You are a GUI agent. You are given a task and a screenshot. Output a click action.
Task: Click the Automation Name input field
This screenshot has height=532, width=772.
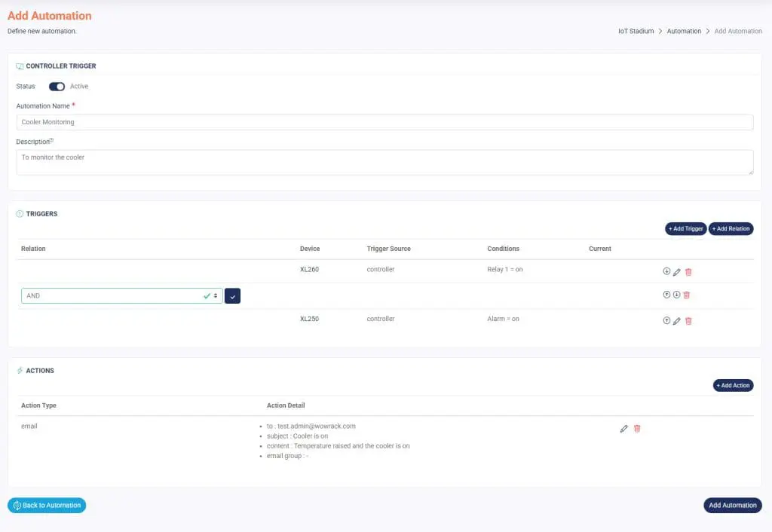click(x=384, y=122)
